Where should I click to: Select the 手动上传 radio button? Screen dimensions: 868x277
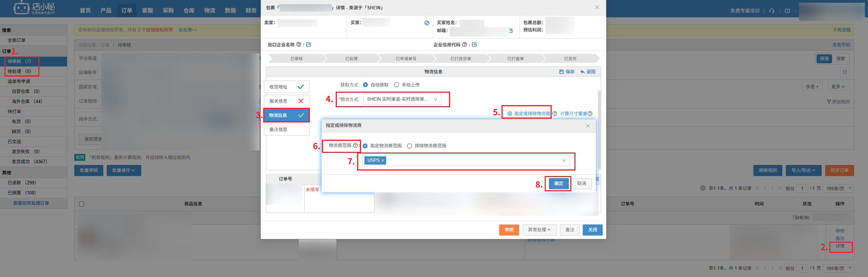click(x=397, y=85)
